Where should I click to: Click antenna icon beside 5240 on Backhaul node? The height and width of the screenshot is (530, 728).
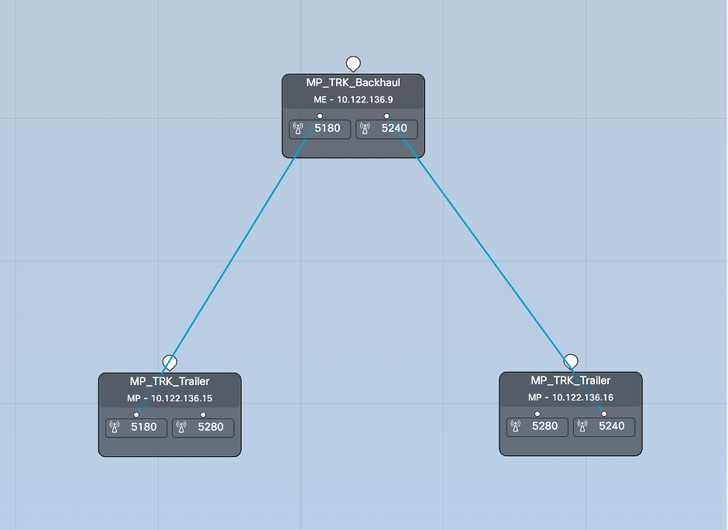click(x=365, y=129)
